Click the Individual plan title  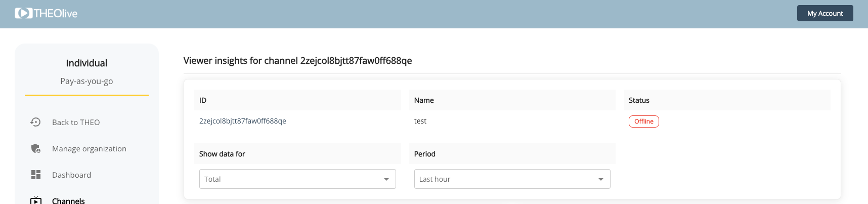pos(86,63)
